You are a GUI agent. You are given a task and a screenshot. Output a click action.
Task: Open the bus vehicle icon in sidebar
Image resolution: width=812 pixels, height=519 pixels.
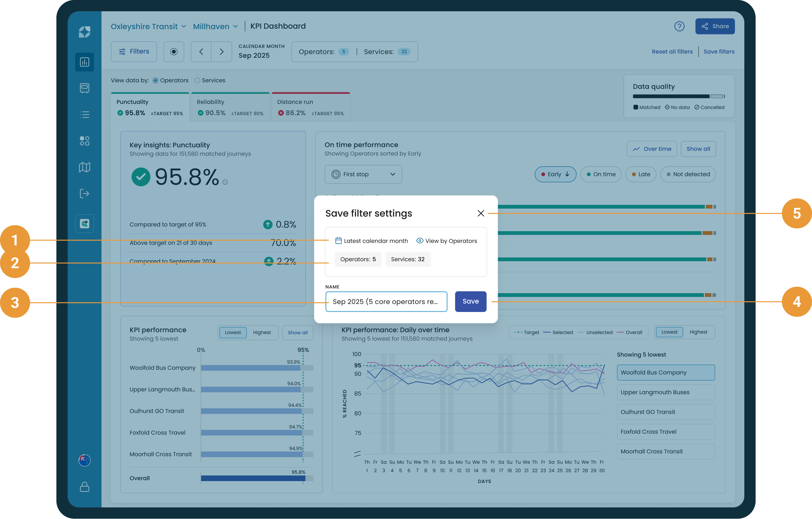(x=84, y=88)
